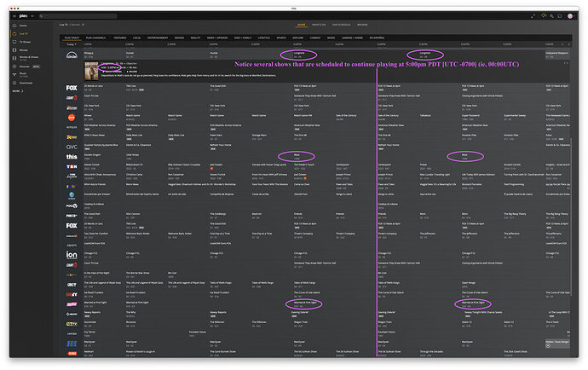Select the News + Opinion category
This screenshot has width=588, height=370.
217,38
